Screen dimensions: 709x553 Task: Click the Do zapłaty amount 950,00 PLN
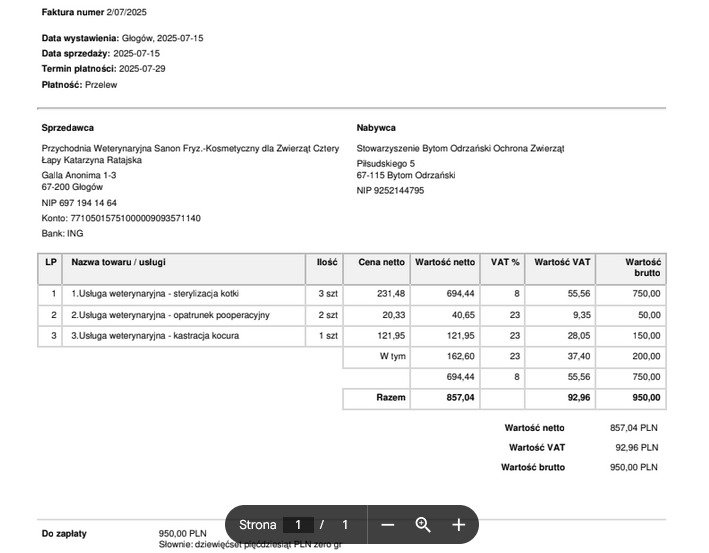coord(183,534)
